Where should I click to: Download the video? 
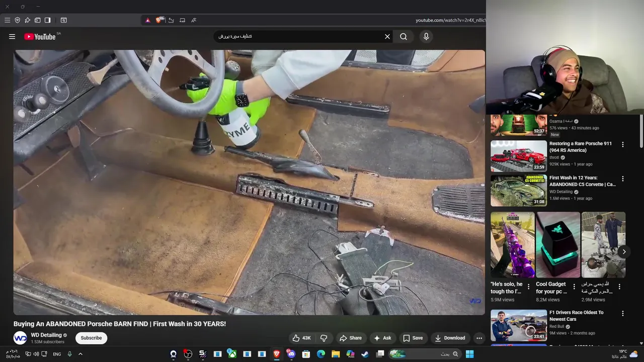coord(450,338)
